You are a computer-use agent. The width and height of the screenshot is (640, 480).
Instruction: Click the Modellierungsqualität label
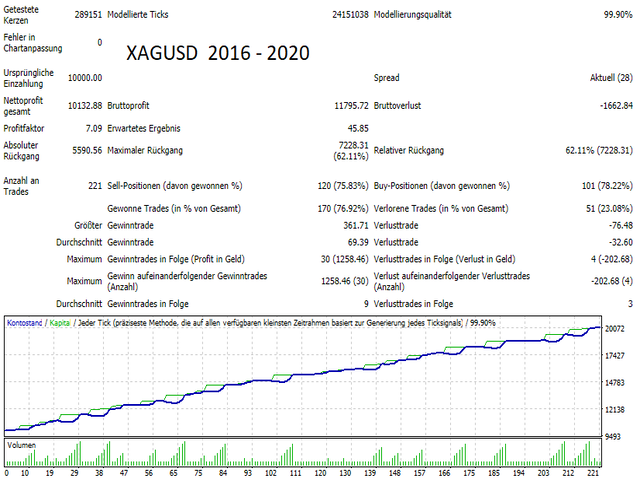413,15
